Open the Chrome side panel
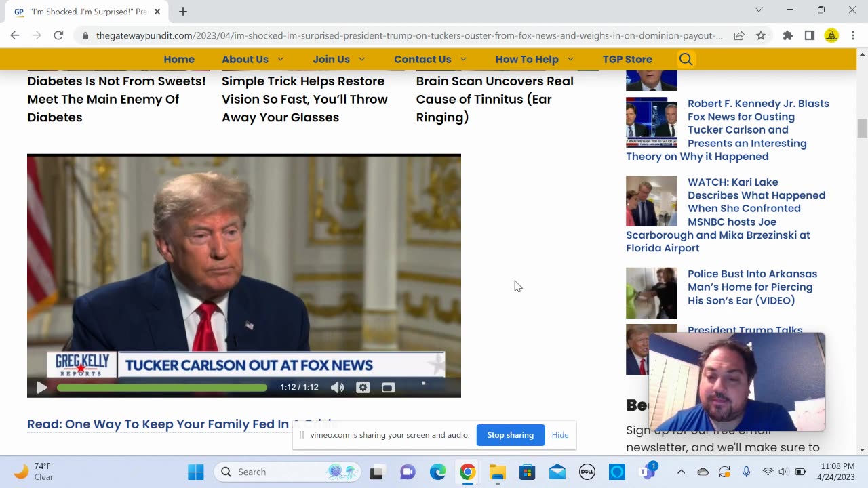The width and height of the screenshot is (868, 488). [x=809, y=35]
